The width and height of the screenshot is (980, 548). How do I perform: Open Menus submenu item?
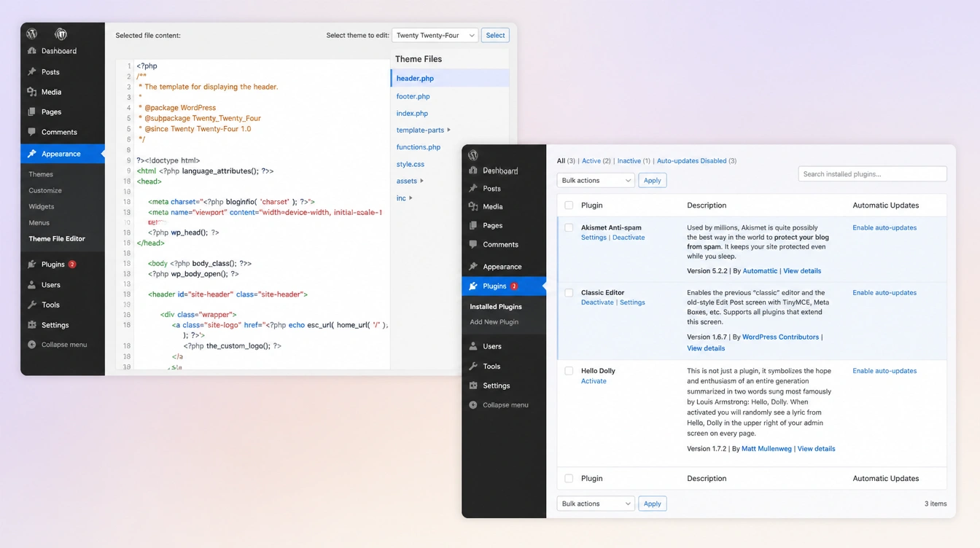(39, 223)
